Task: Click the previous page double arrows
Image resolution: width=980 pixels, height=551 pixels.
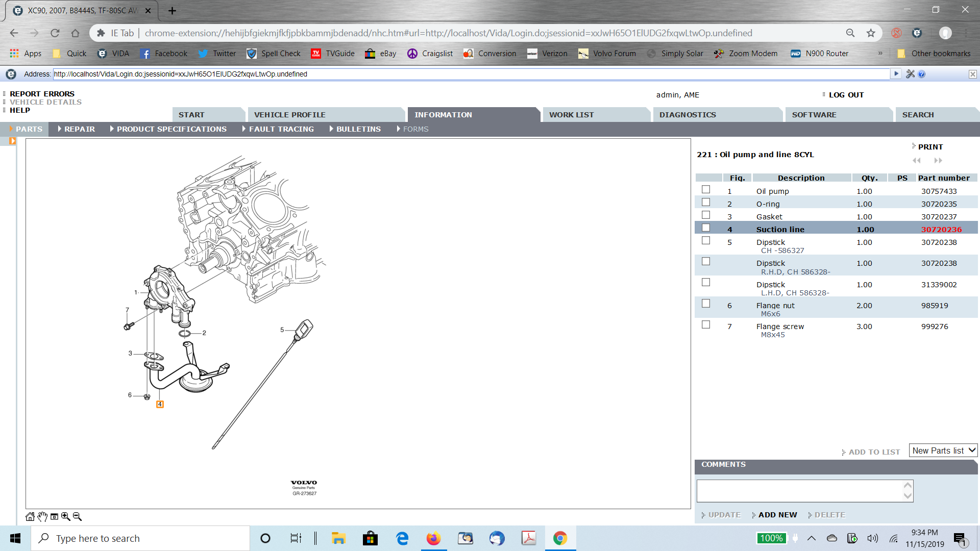Action: (917, 160)
